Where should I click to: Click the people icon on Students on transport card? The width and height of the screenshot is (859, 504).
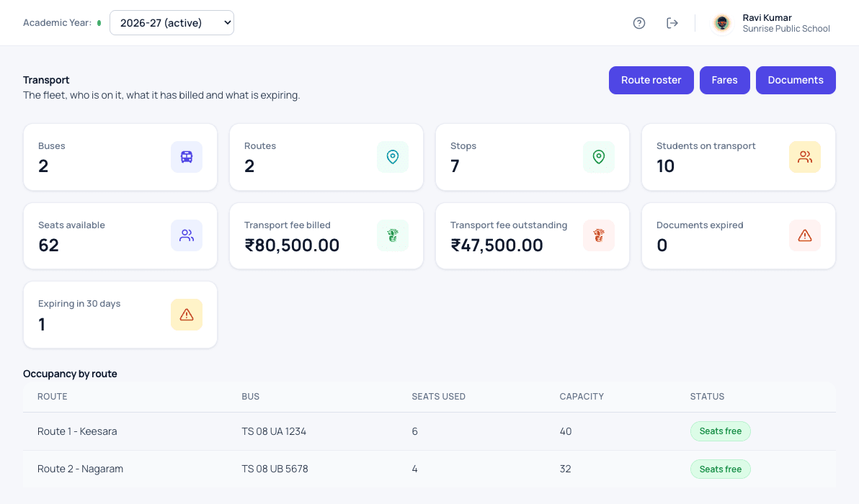pyautogui.click(x=805, y=157)
